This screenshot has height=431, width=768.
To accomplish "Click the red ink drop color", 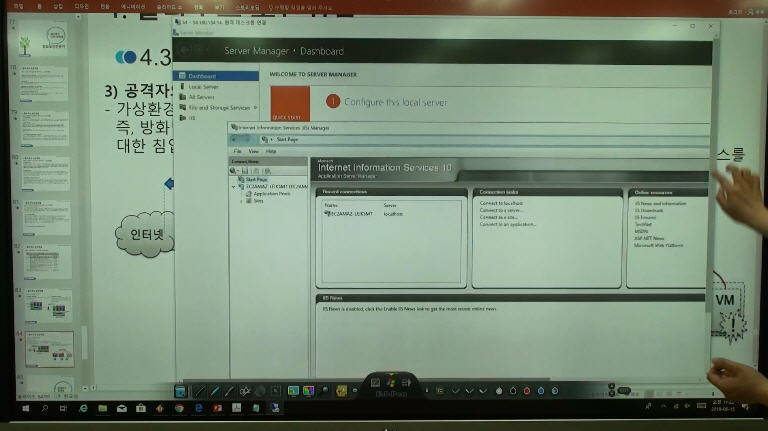I will 527,391.
